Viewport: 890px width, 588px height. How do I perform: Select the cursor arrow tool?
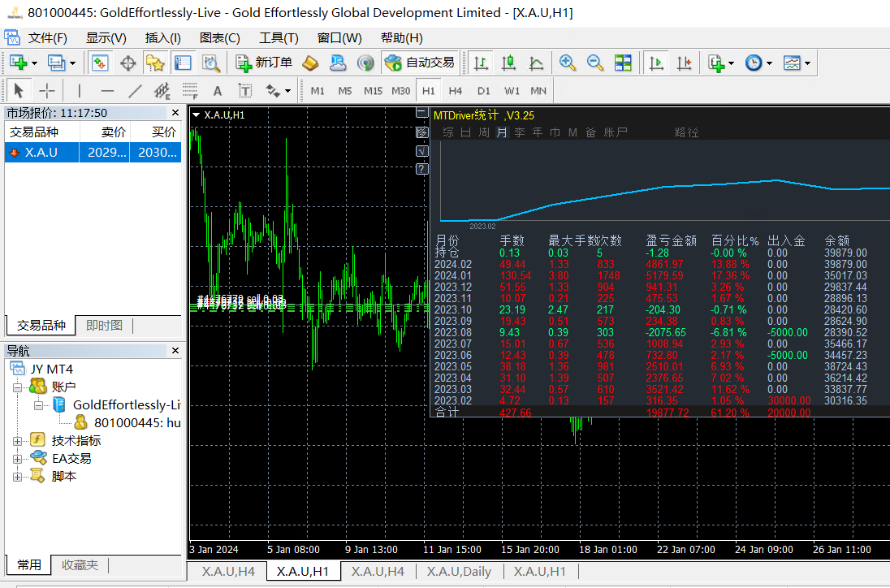pyautogui.click(x=18, y=90)
